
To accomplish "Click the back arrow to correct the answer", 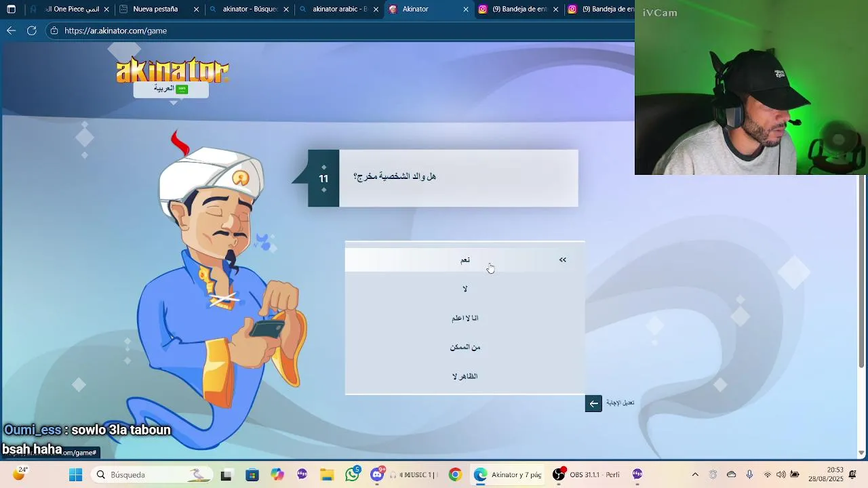I will pyautogui.click(x=593, y=403).
